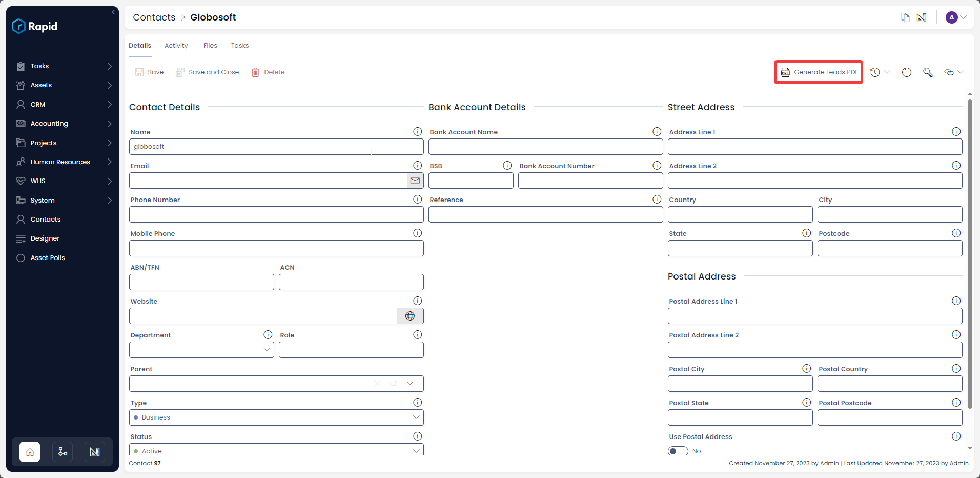Show info for Mobile Phone field
The image size is (980, 478).
[x=418, y=233]
